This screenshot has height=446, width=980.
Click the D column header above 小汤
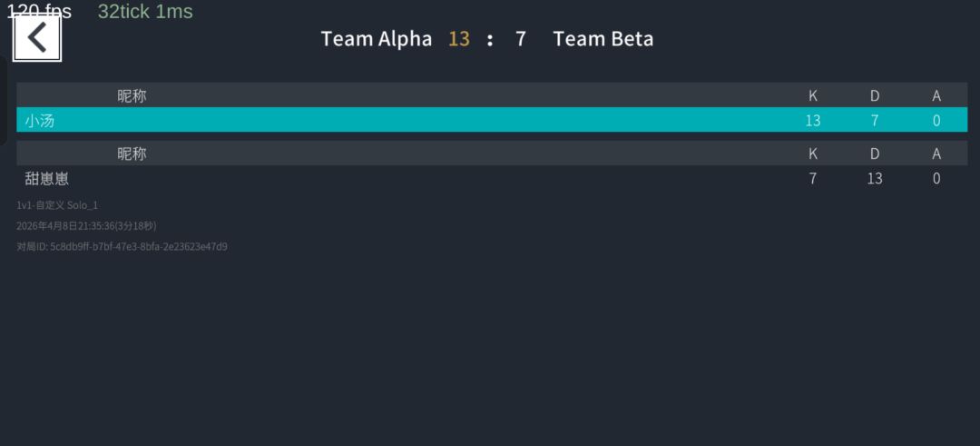(875, 95)
